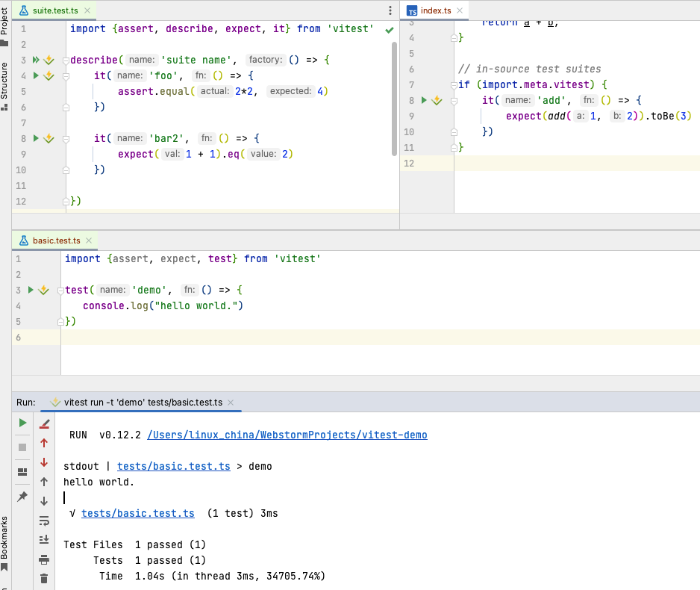Collapse the if import.meta.vitest block
Screen dimensions: 700x590
coord(454,85)
